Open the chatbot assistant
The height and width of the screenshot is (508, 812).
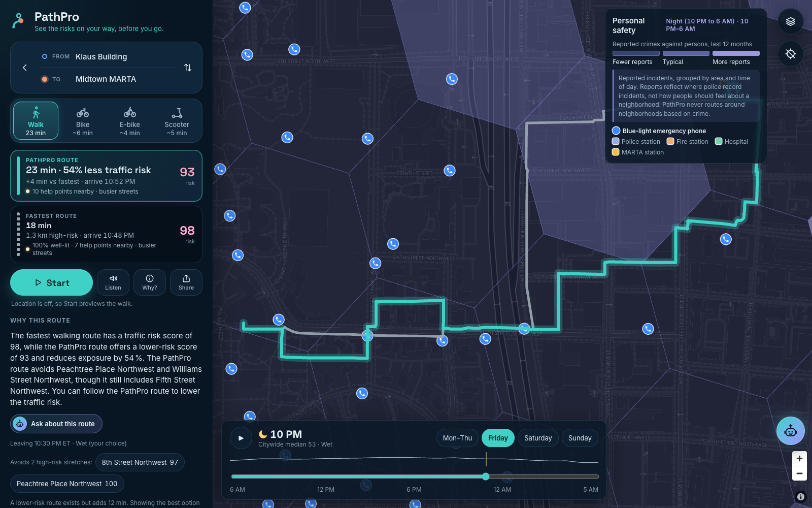791,431
